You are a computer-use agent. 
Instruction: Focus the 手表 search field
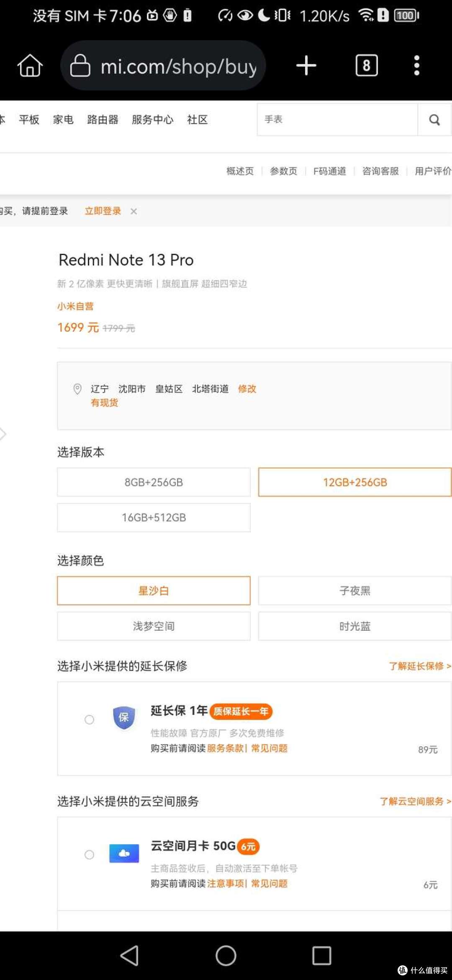point(338,120)
